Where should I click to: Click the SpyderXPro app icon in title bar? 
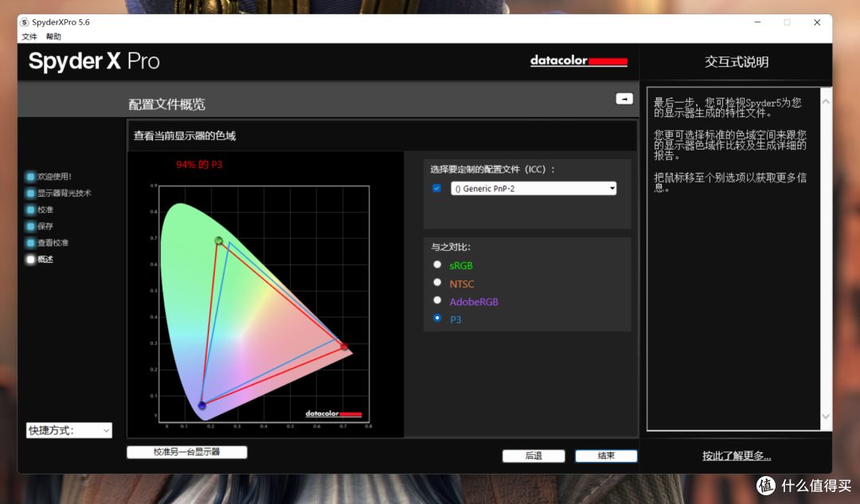pyautogui.click(x=25, y=22)
